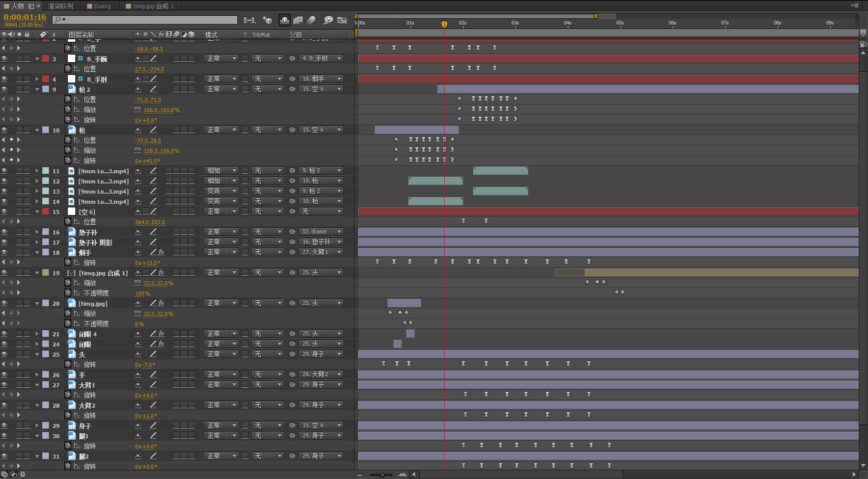Click the current timecode 0:00:01:16

point(25,17)
